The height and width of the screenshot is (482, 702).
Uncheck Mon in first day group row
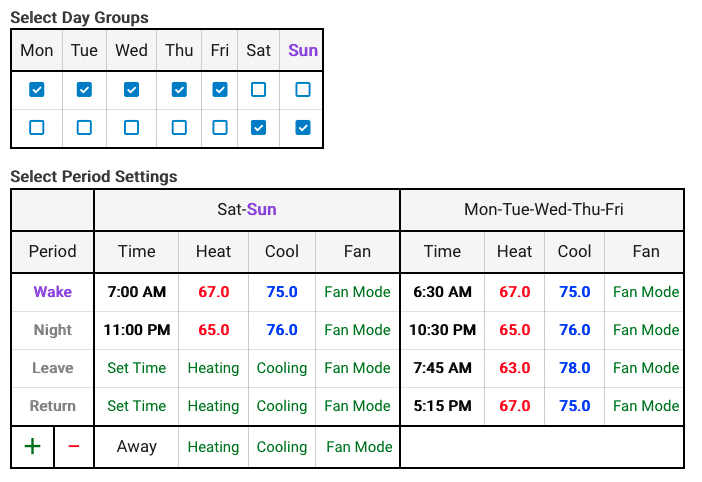37,90
